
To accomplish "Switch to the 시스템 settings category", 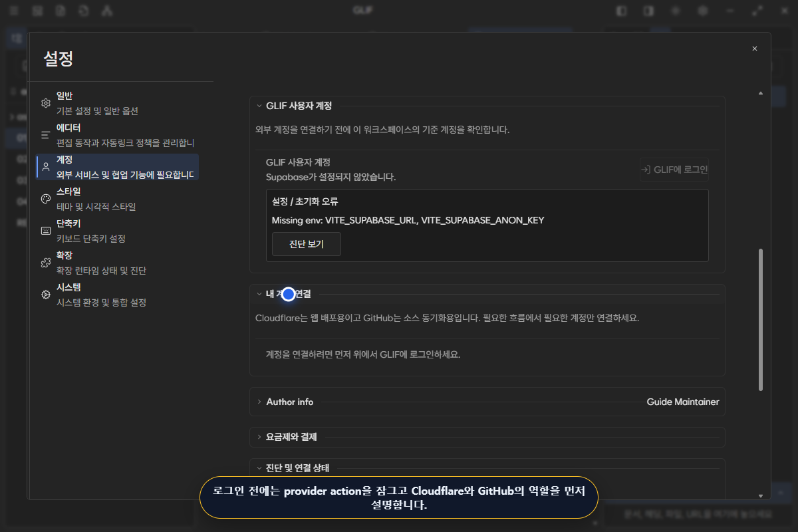I will pyautogui.click(x=117, y=295).
